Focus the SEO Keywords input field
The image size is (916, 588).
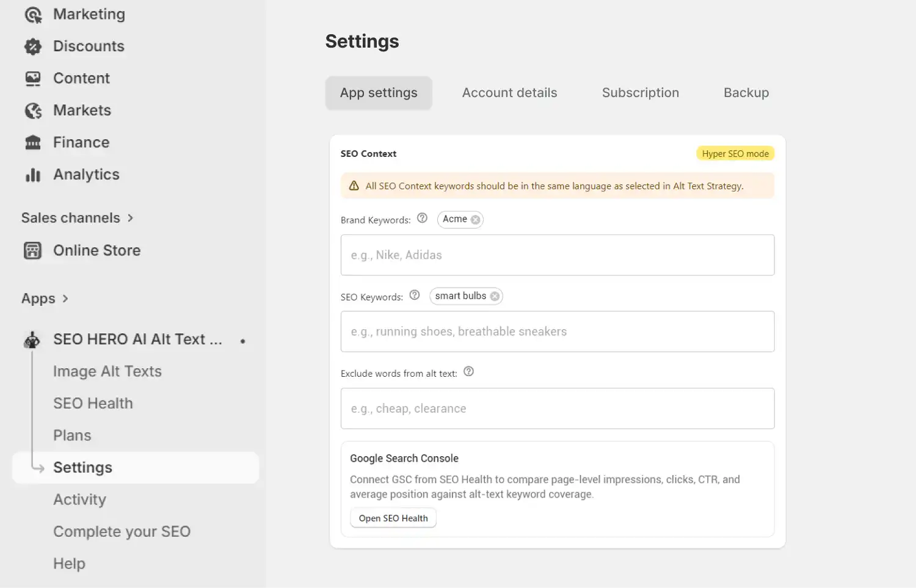click(x=558, y=332)
